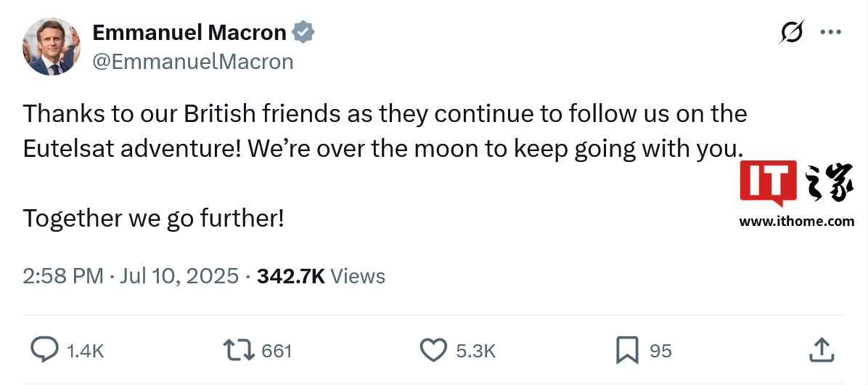Open the @EmmanuelMacron handle link

coord(193,62)
